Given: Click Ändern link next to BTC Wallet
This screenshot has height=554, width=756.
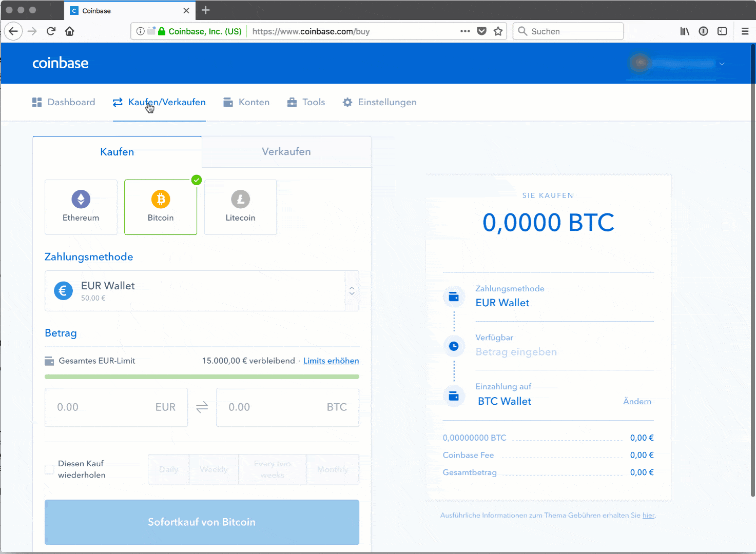Looking at the screenshot, I should click(637, 401).
